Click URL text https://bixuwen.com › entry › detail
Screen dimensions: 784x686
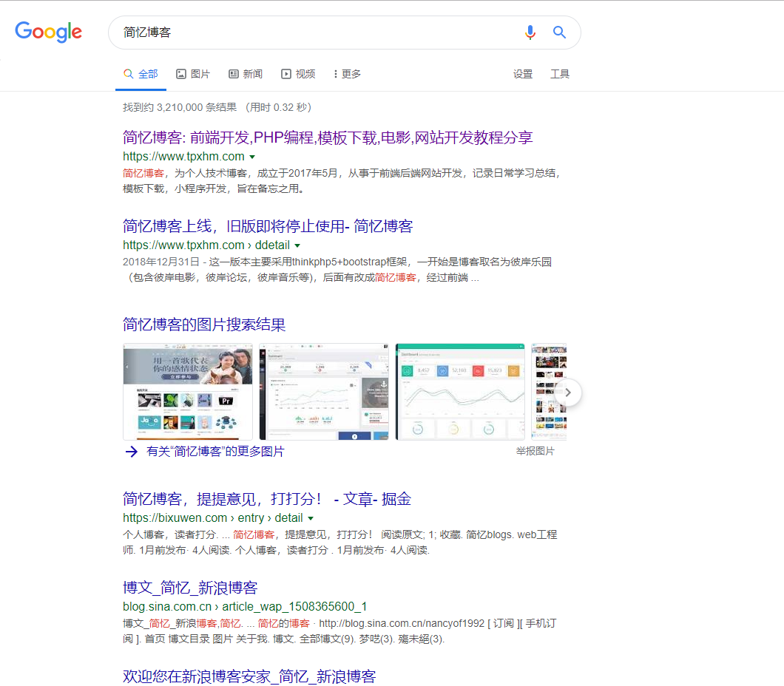point(213,518)
